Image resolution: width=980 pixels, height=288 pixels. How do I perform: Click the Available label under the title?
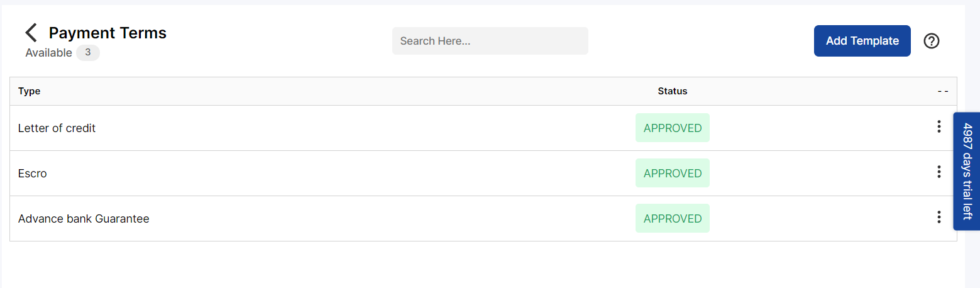[x=48, y=53]
